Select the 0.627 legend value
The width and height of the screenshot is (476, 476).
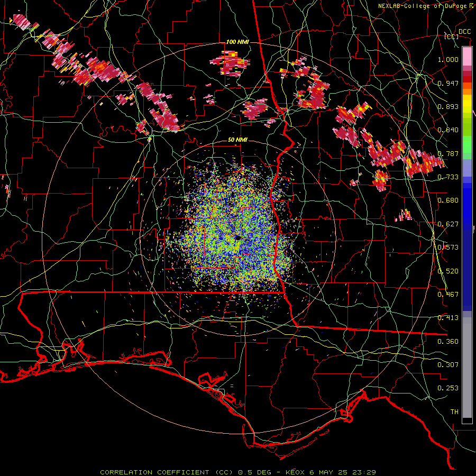tap(448, 224)
